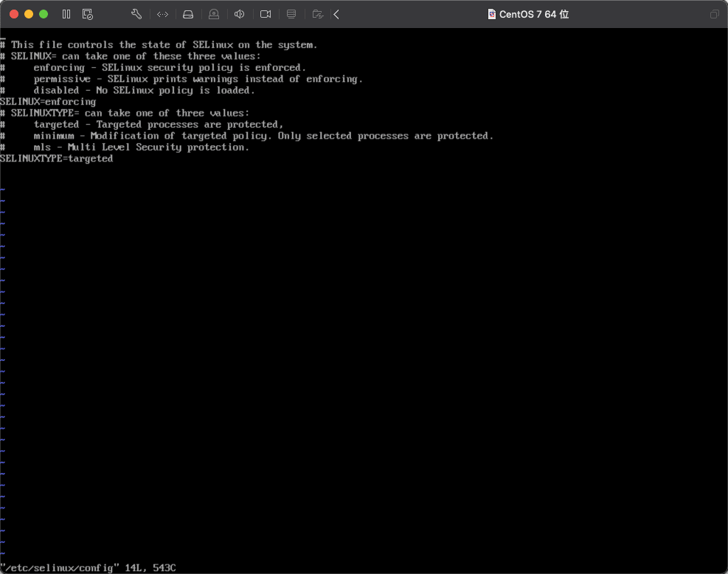Click the overlapping squares icon at far right
This screenshot has height=574, width=728.
tap(714, 14)
